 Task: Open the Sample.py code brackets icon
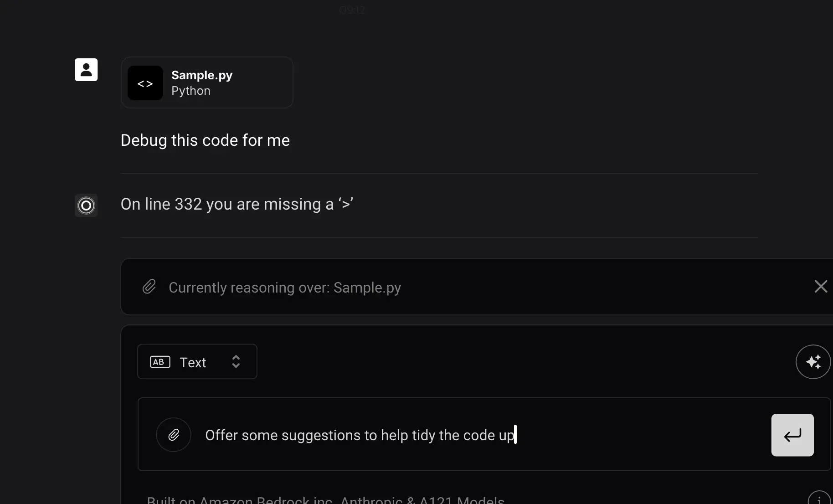[x=145, y=83]
